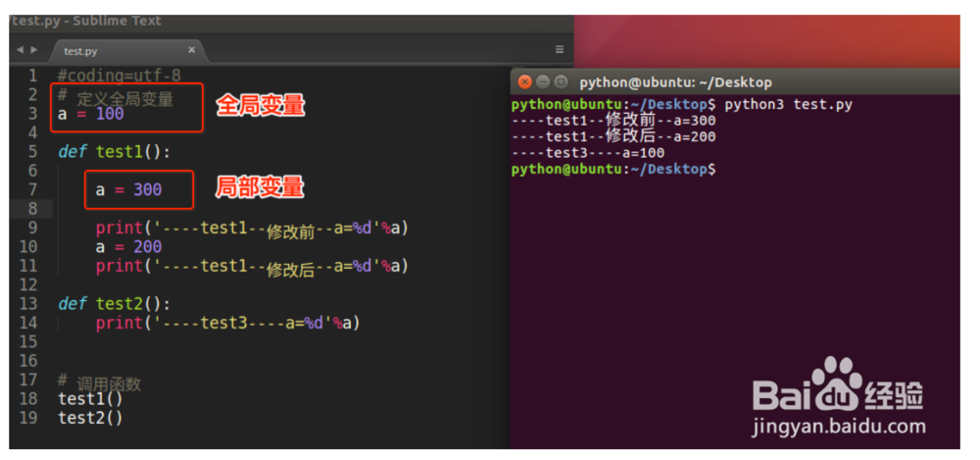Image resolution: width=980 pixels, height=460 pixels.
Task: Click the terminal title python@ubuntu: ~/Desktop
Action: click(675, 82)
